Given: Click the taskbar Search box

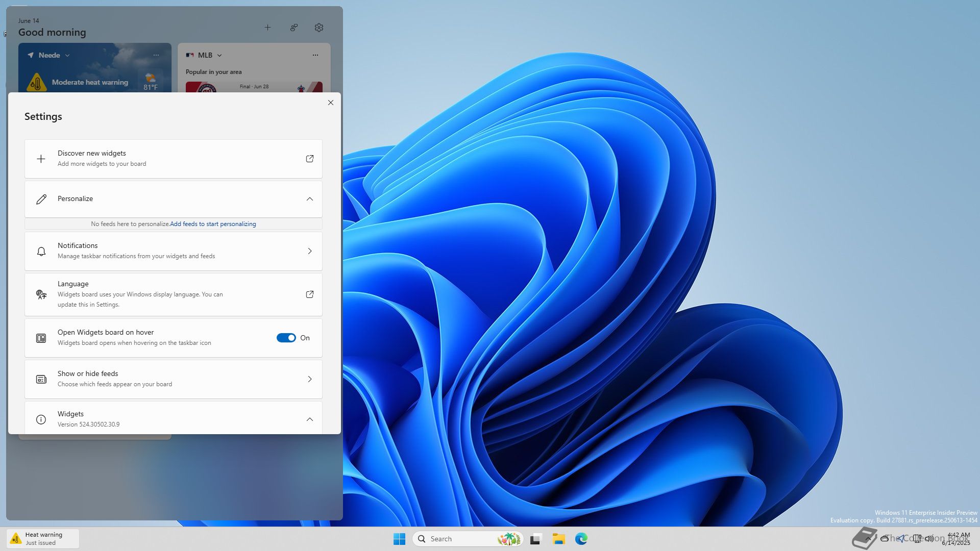Looking at the screenshot, I should point(459,539).
